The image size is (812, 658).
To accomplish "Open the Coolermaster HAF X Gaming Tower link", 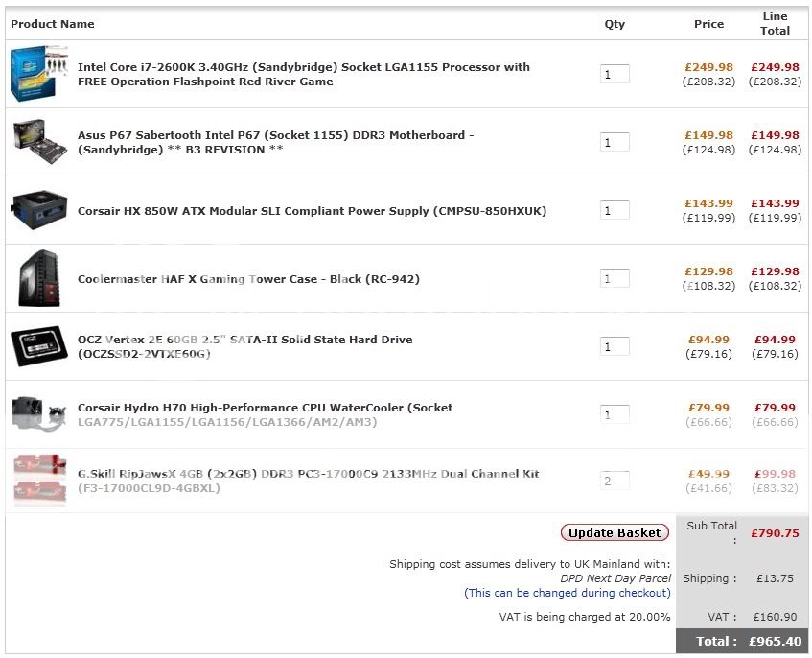I will click(x=248, y=279).
